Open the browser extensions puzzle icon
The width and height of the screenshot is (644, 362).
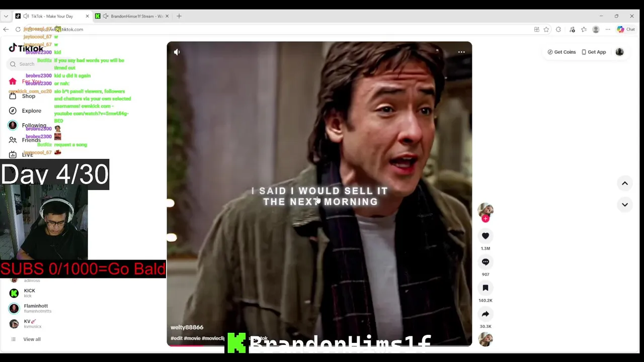tap(558, 30)
